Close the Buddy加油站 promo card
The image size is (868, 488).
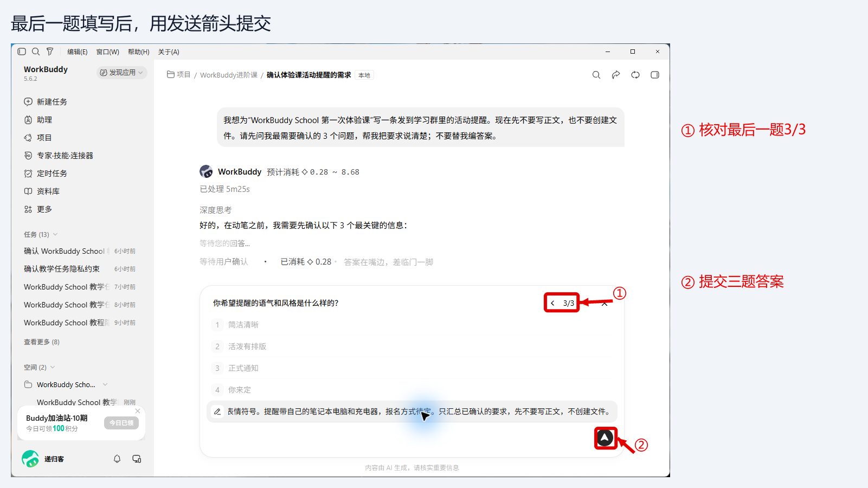click(x=138, y=411)
